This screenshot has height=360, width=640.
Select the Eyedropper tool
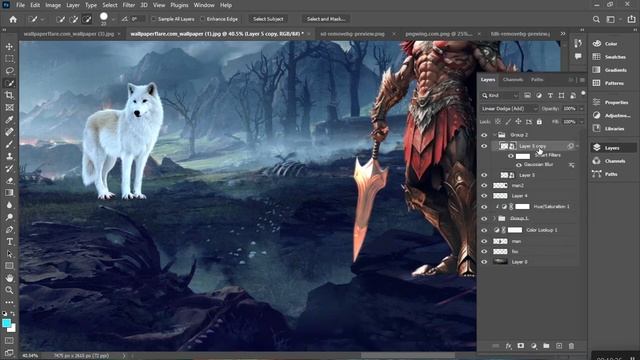(9, 120)
